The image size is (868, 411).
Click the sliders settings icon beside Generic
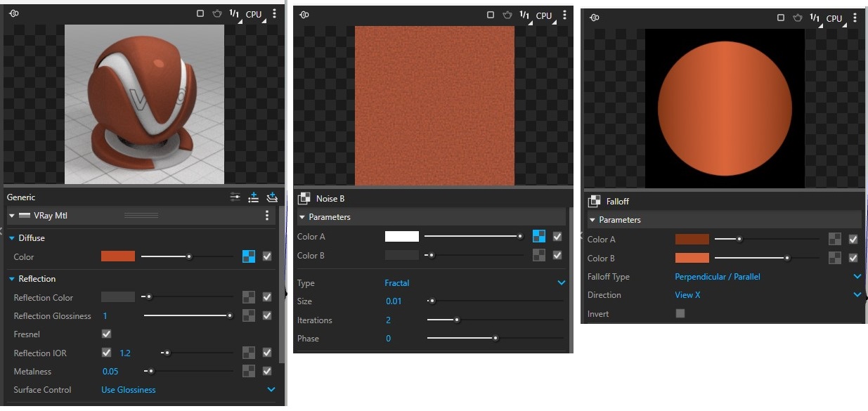[x=235, y=197]
